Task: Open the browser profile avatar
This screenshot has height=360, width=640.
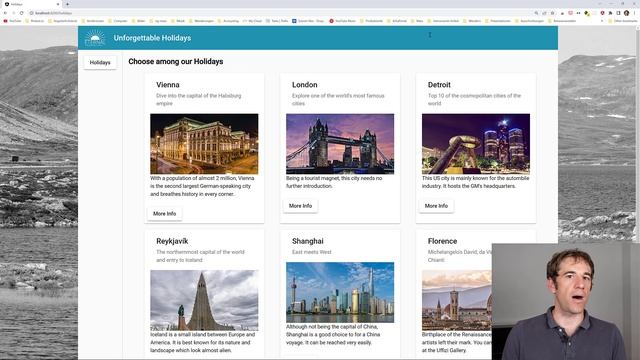Action: pos(627,13)
